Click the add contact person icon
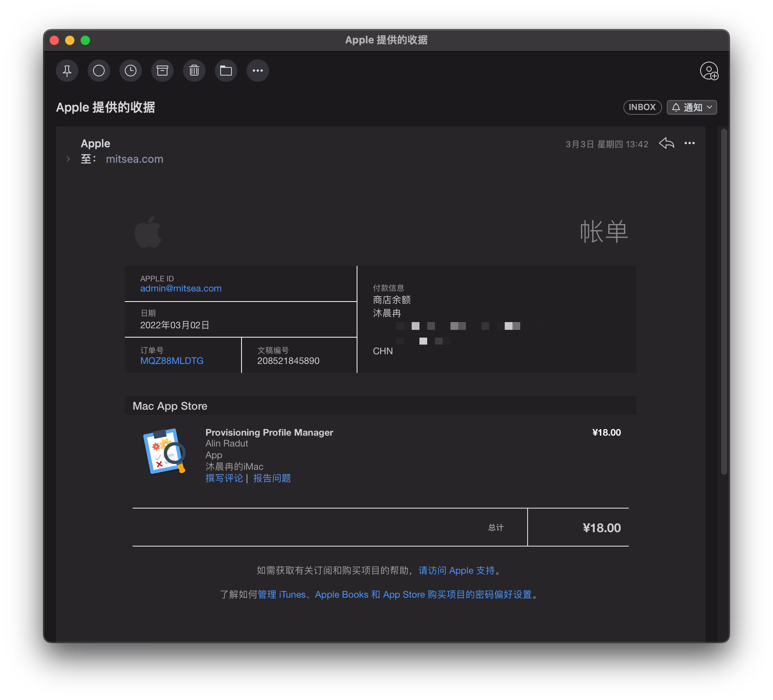Screen dimensions: 773x700 [x=709, y=71]
